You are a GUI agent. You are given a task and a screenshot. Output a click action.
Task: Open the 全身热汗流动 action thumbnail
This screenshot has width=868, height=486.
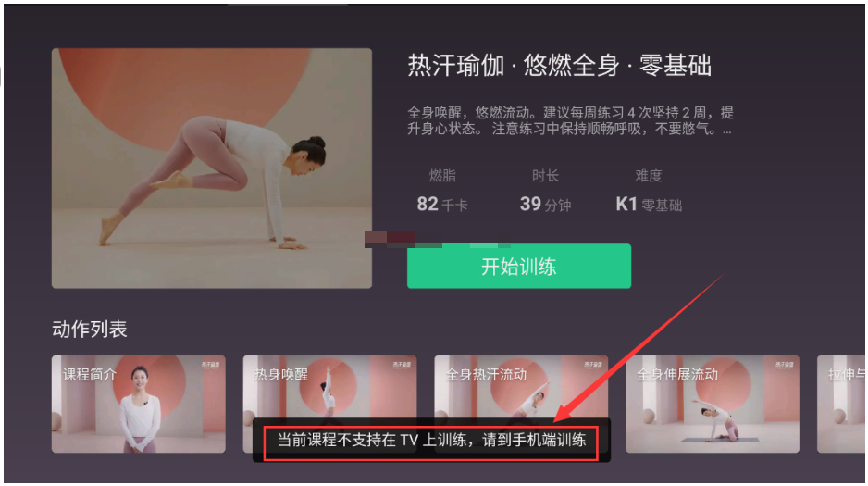[x=521, y=386]
